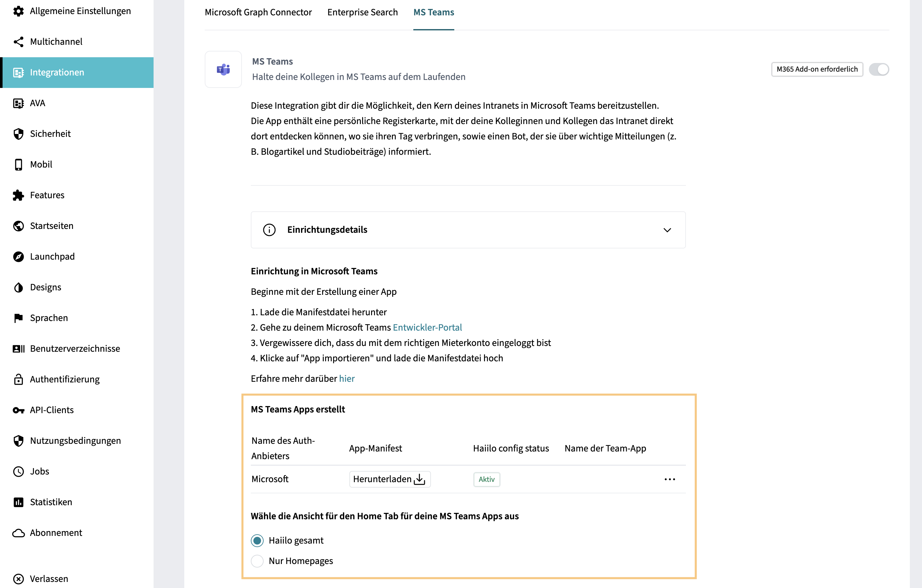Click the info icon beside Einrichtungsdetails
The image size is (922, 588).
click(269, 230)
